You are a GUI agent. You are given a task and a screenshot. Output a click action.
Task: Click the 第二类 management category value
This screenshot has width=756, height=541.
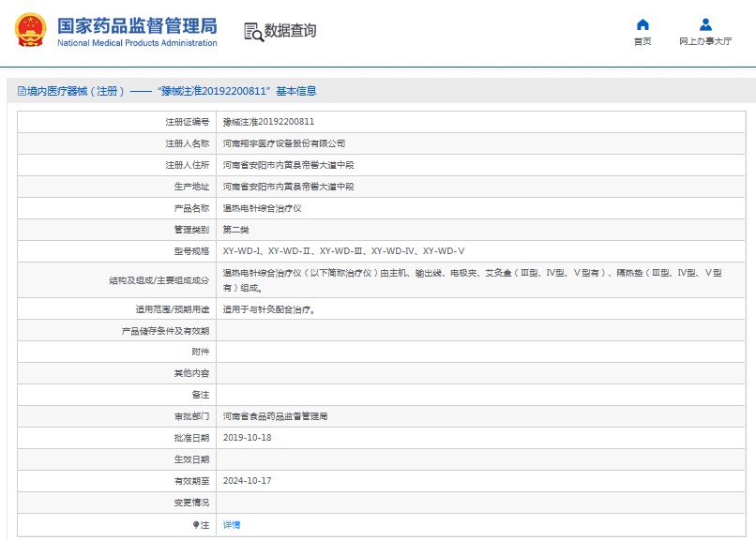click(x=235, y=230)
